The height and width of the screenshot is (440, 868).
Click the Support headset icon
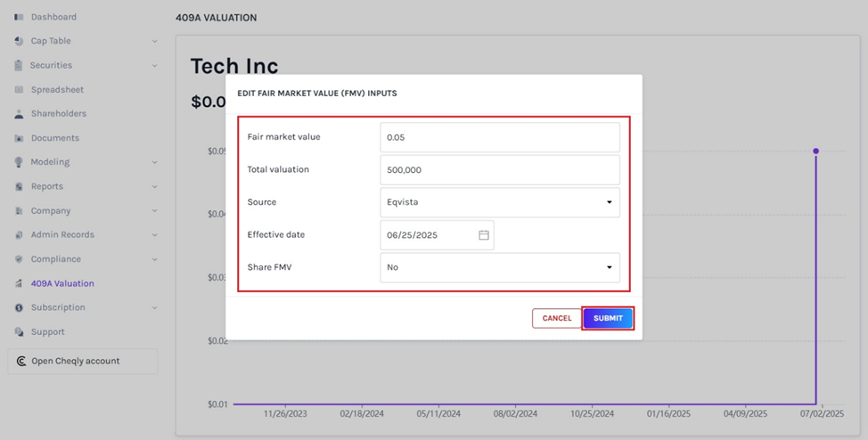(19, 332)
